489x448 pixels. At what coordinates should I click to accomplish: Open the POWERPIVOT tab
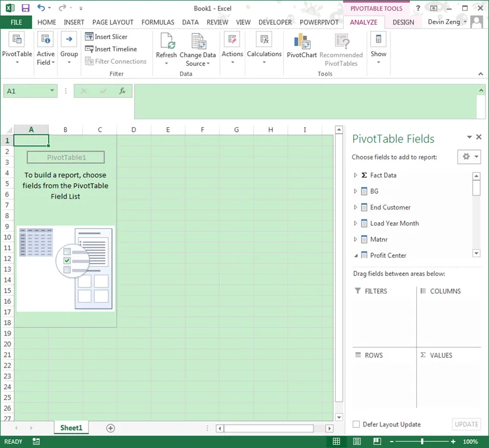click(319, 22)
